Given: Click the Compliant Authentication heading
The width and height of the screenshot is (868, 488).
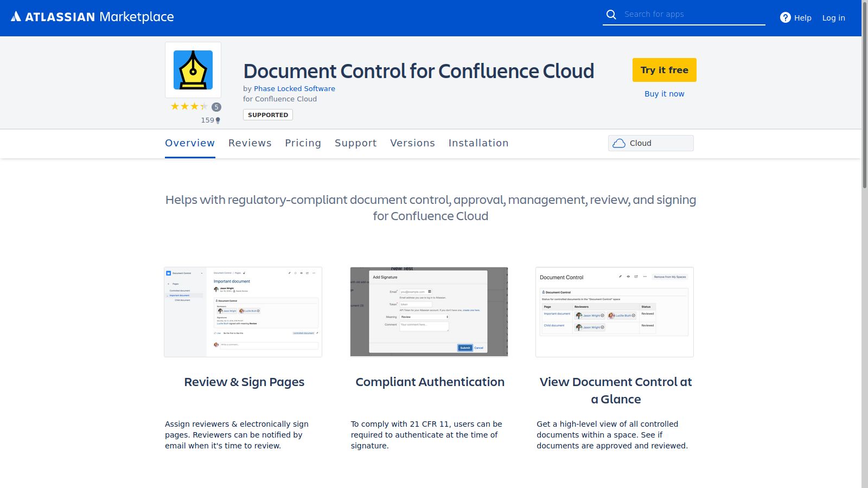Looking at the screenshot, I should click(430, 382).
